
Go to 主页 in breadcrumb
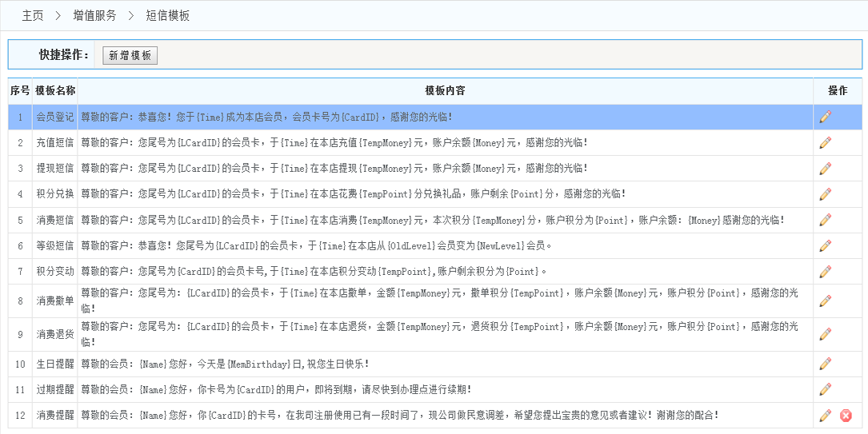click(33, 15)
